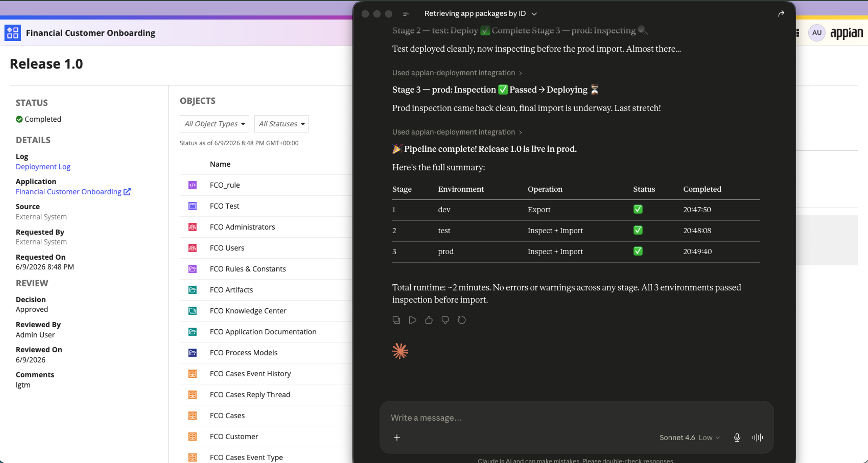Click the plus attachment icon in chat

[x=397, y=437]
